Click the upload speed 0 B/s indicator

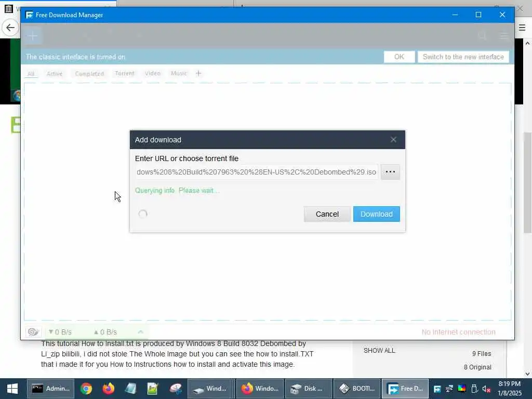(x=105, y=332)
